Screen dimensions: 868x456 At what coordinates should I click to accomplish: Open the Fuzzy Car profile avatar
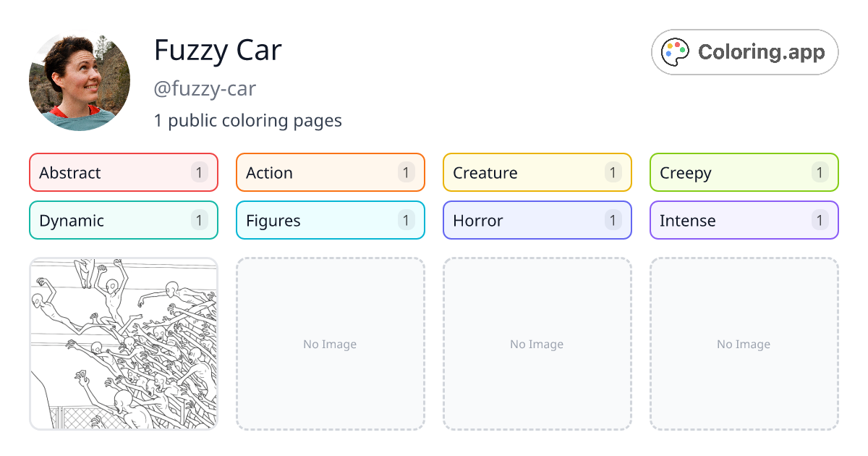pos(80,80)
